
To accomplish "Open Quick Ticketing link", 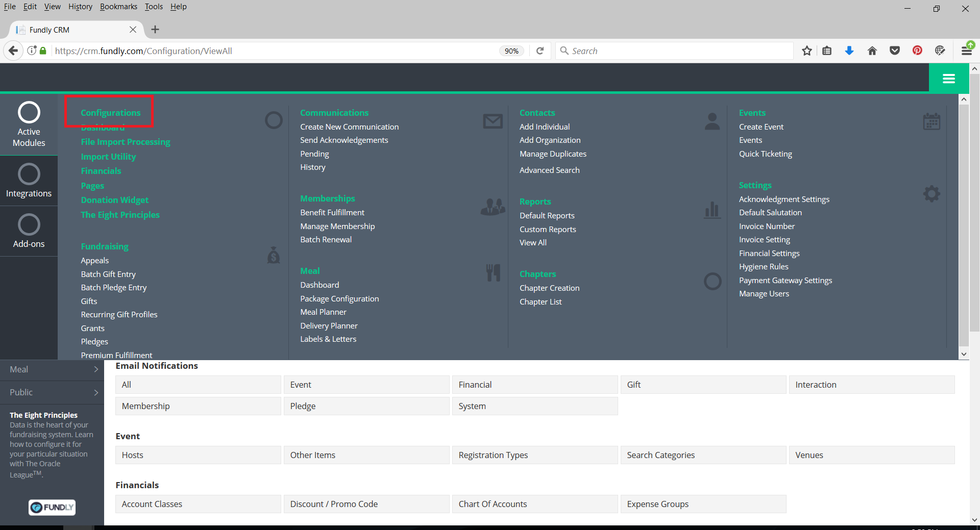I will tap(766, 154).
